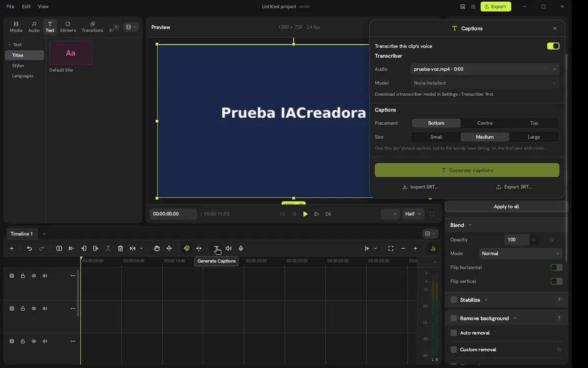
Task: Toggle the green magnet snapping icon
Action: pyautogui.click(x=187, y=248)
